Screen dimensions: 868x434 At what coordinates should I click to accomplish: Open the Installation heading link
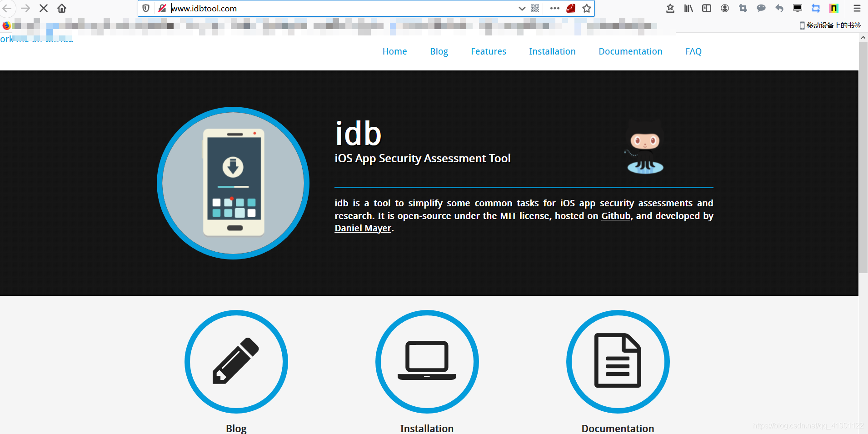pos(427,429)
